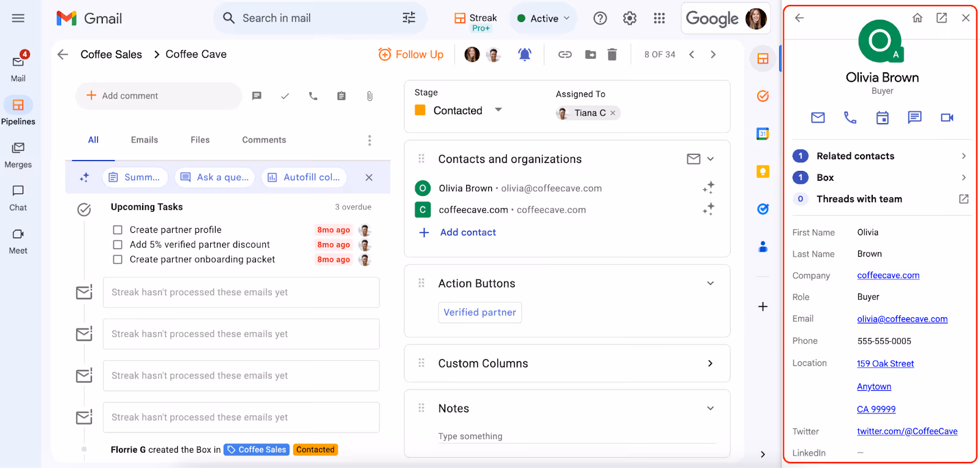980x468 pixels.
Task: Click the meeting notes clipboard icon
Action: pyautogui.click(x=341, y=96)
